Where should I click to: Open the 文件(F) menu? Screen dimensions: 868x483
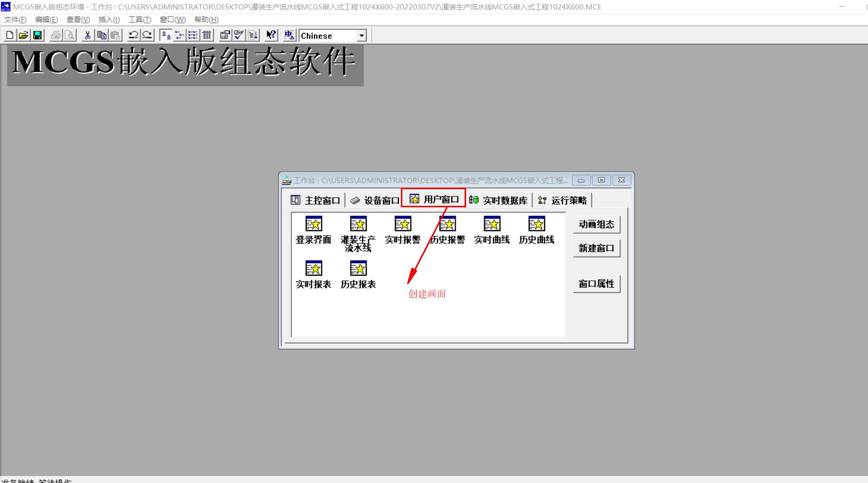click(x=15, y=19)
